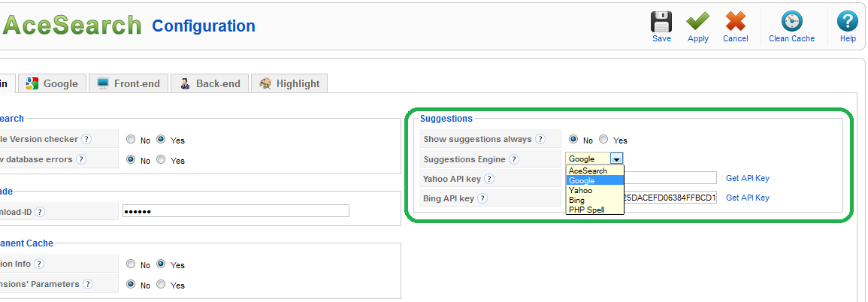Open help icon next to Suggestions Engine

514,159
